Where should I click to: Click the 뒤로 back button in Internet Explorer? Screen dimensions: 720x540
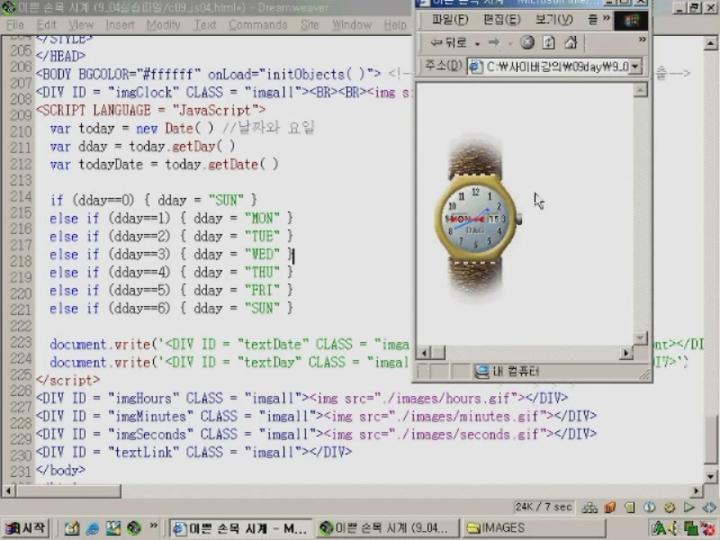point(449,43)
